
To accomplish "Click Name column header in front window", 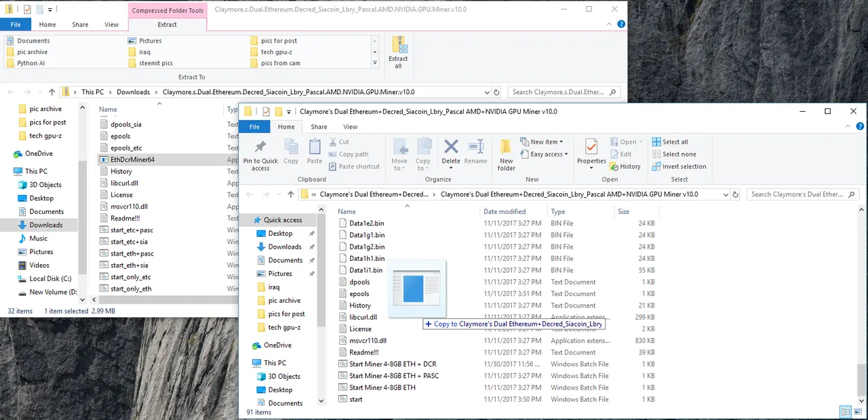I will tap(407, 211).
